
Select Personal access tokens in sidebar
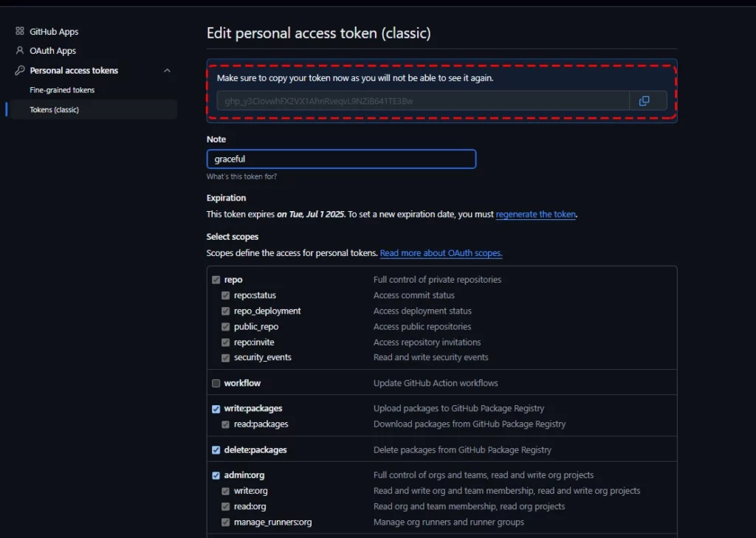pos(74,70)
